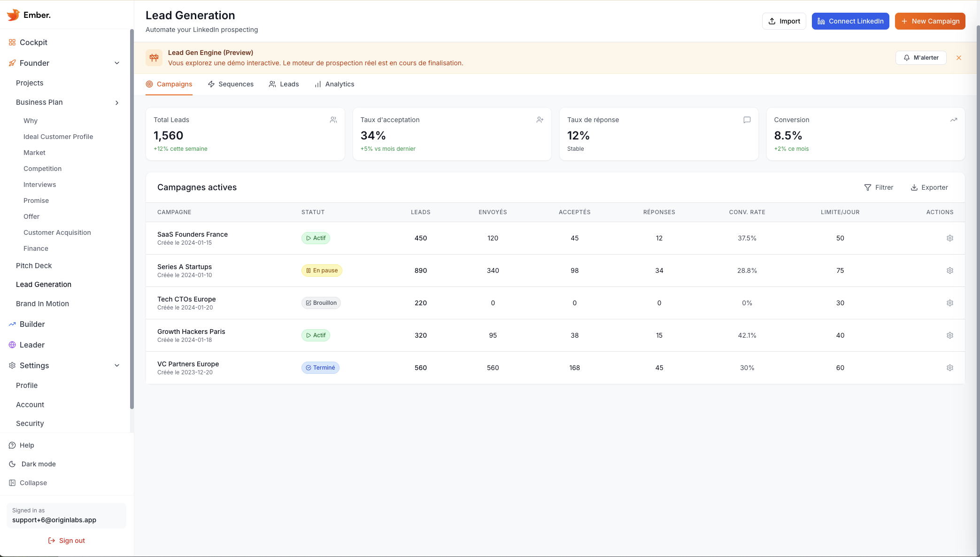Viewport: 980px width, 557px height.
Task: Dismiss the Lead Gen Engine preview banner
Action: pyautogui.click(x=958, y=58)
